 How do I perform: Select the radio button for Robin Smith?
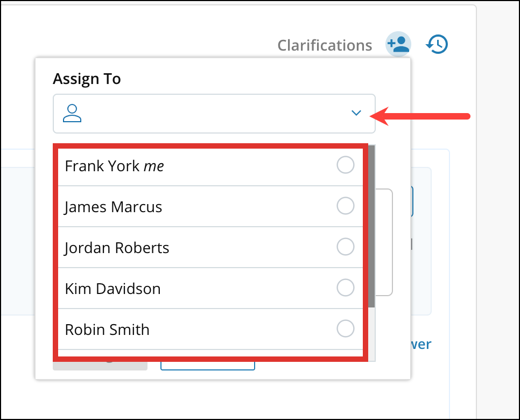345,328
